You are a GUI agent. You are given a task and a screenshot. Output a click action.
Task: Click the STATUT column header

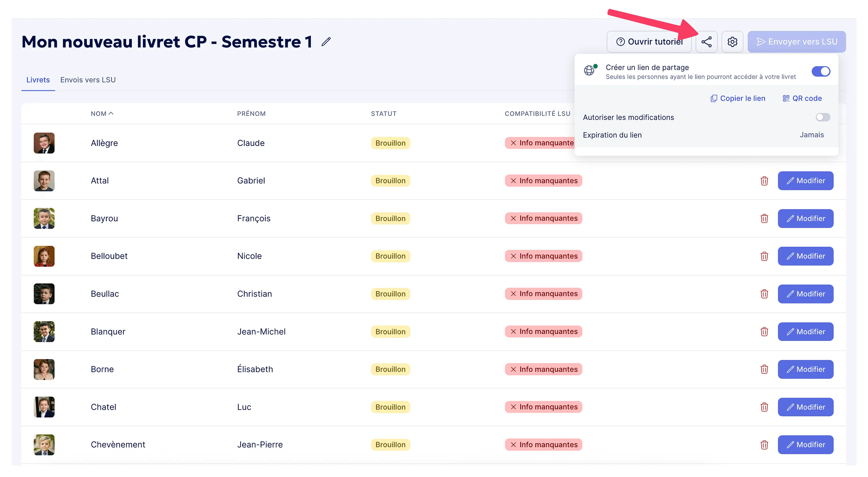pos(384,114)
